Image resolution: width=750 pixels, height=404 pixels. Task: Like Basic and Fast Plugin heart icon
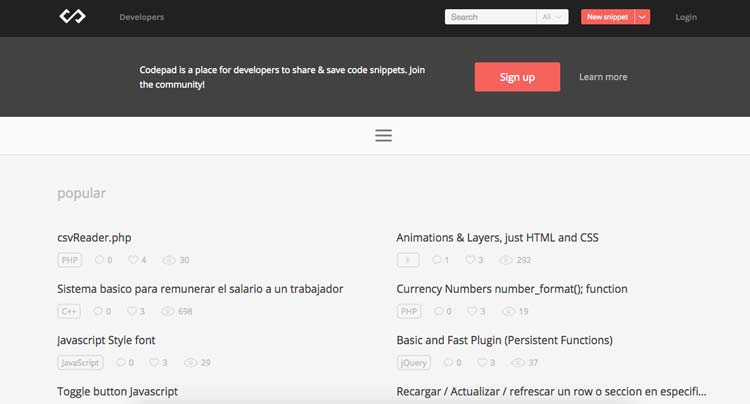[x=482, y=362]
